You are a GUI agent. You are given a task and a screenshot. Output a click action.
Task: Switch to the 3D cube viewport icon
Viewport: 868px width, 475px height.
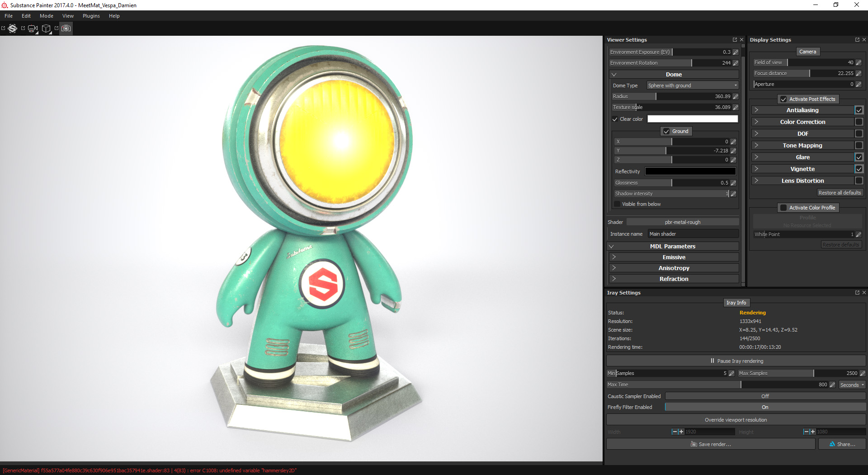(46, 28)
